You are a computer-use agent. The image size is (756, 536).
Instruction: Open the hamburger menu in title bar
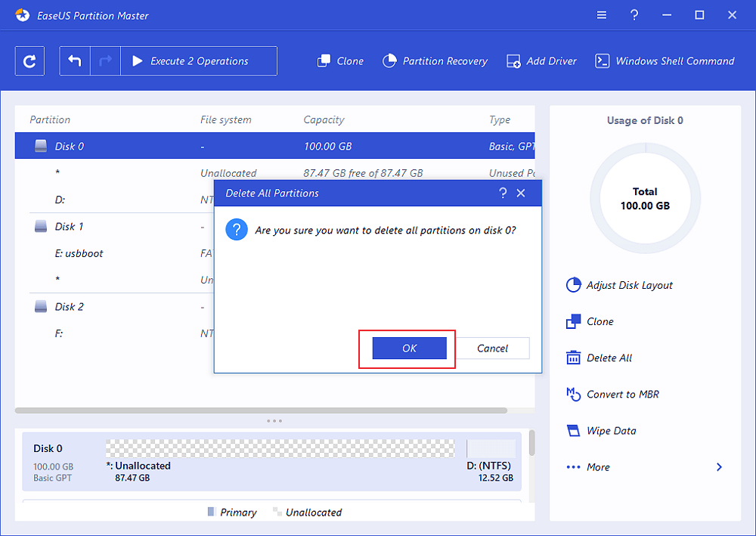point(602,15)
